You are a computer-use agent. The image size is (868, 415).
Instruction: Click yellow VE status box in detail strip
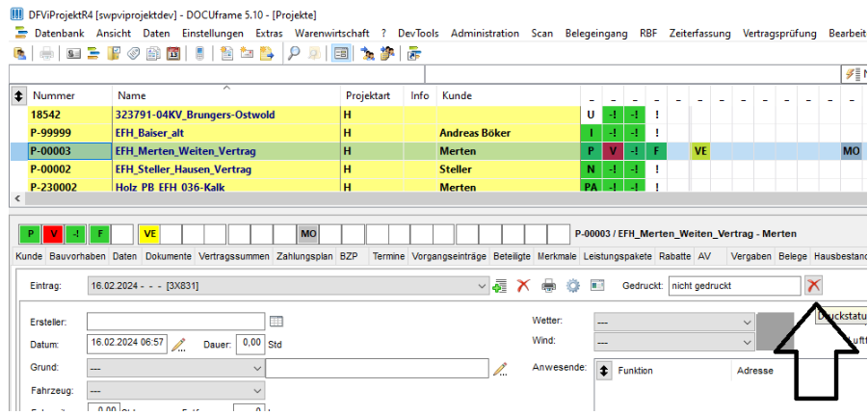(149, 234)
